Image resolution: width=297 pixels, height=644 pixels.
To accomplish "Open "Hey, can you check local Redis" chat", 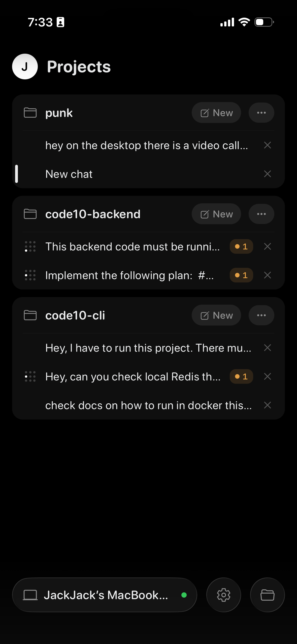I will click(133, 376).
